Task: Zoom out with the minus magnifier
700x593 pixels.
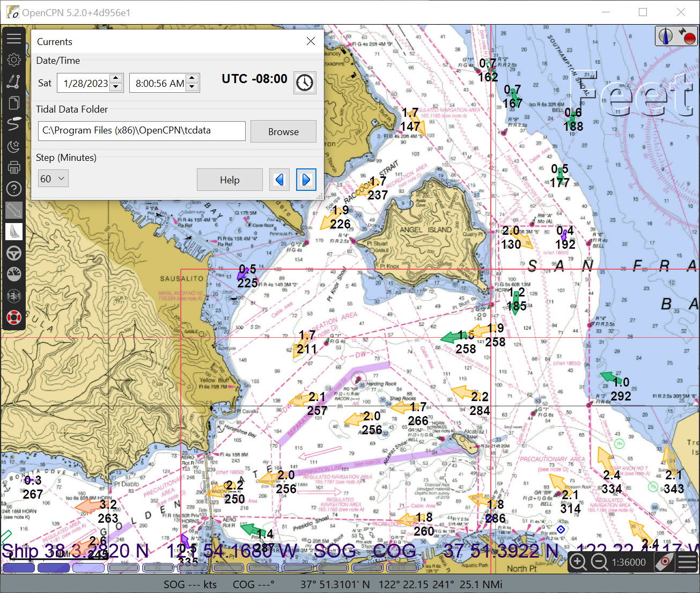Action: pyautogui.click(x=599, y=562)
